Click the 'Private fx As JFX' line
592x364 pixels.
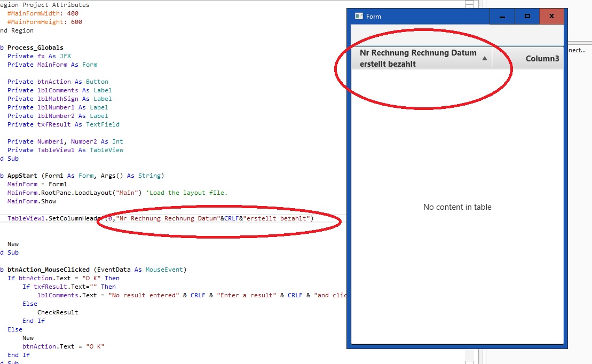pyautogui.click(x=40, y=56)
